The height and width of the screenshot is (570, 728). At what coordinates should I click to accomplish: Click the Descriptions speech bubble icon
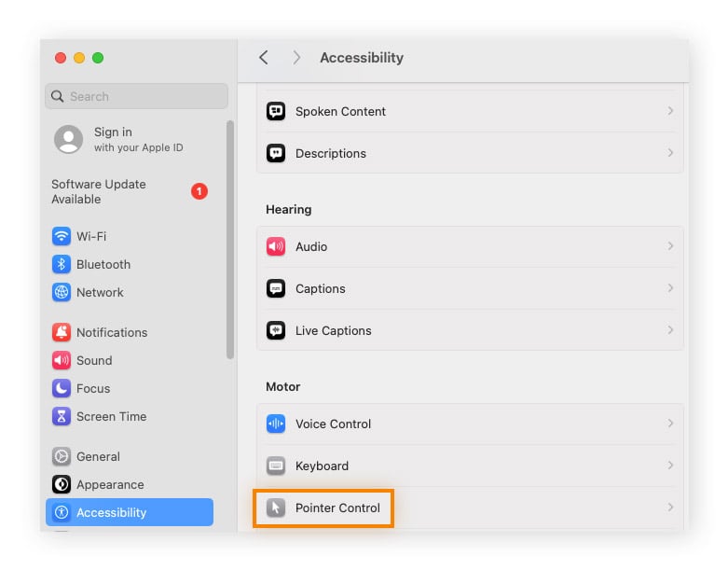(276, 153)
